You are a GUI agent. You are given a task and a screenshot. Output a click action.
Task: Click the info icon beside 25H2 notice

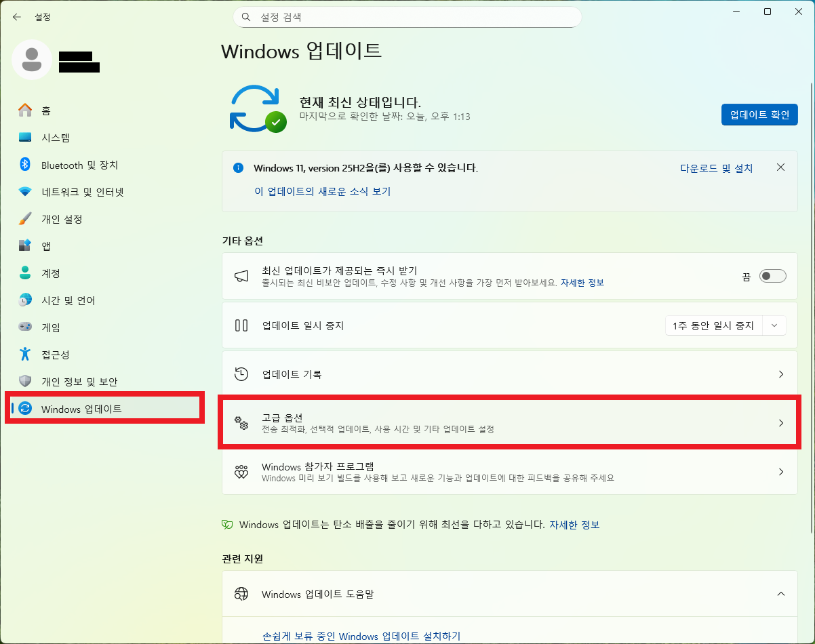pyautogui.click(x=238, y=167)
